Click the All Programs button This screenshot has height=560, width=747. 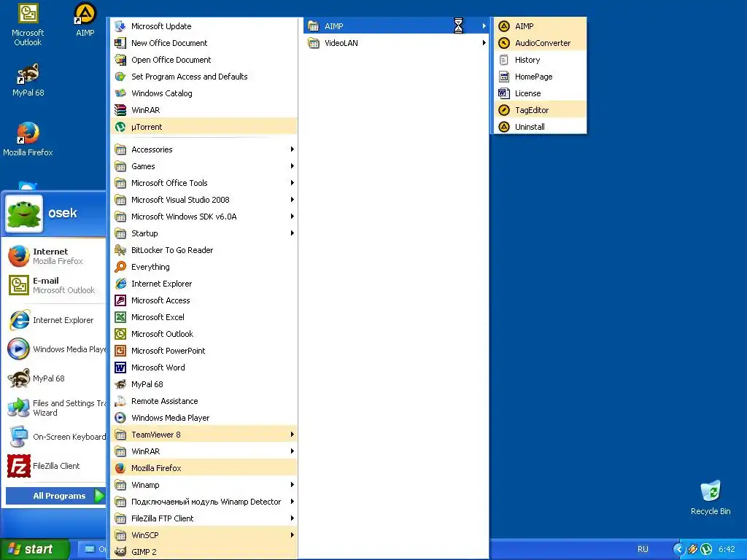[x=55, y=496]
